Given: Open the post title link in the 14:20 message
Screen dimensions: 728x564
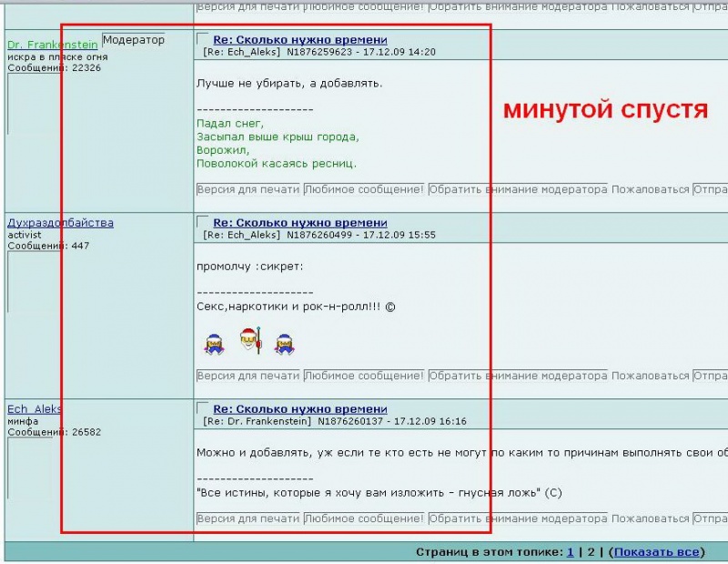Looking at the screenshot, I should tap(299, 40).
